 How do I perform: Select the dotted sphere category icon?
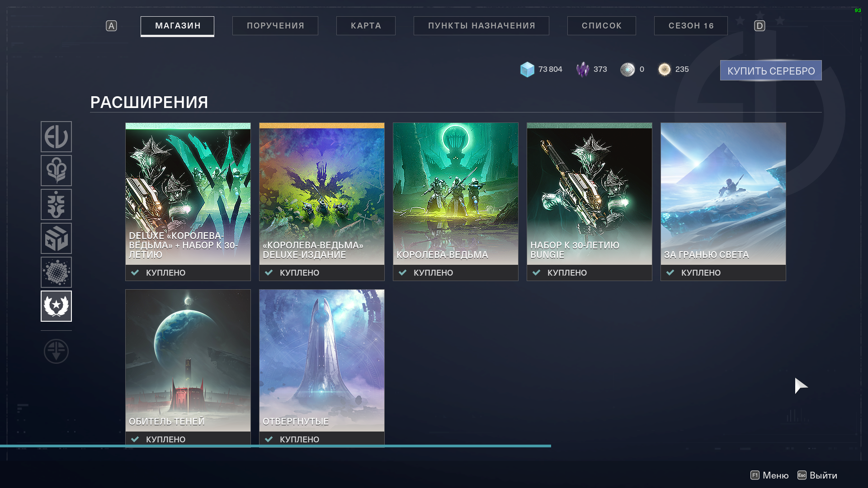56,272
